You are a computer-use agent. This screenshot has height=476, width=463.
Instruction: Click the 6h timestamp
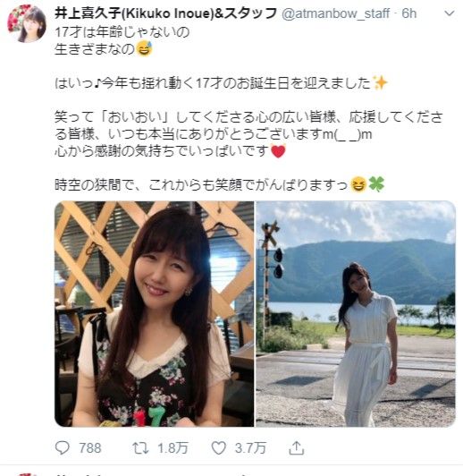point(409,13)
